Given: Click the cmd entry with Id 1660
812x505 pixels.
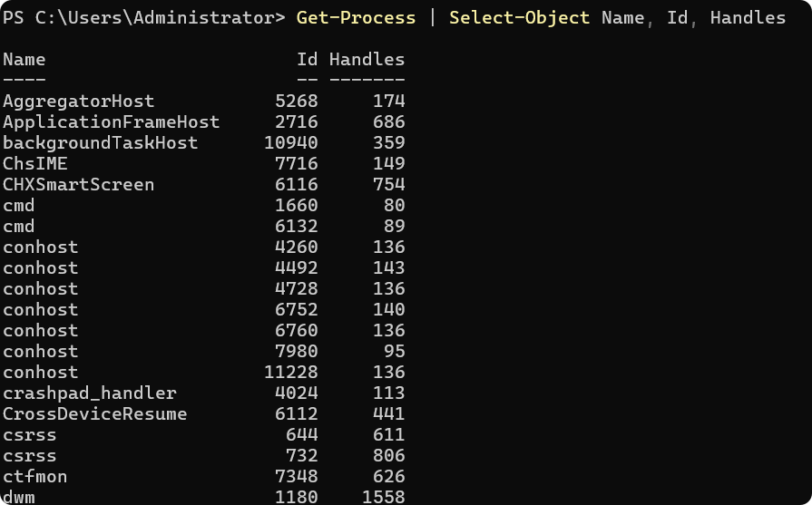Looking at the screenshot, I should click(x=19, y=206).
